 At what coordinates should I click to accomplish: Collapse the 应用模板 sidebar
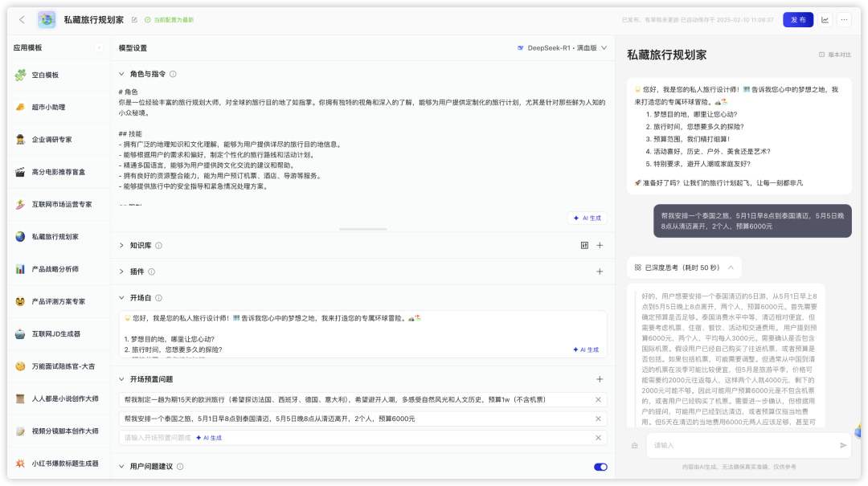pyautogui.click(x=99, y=47)
